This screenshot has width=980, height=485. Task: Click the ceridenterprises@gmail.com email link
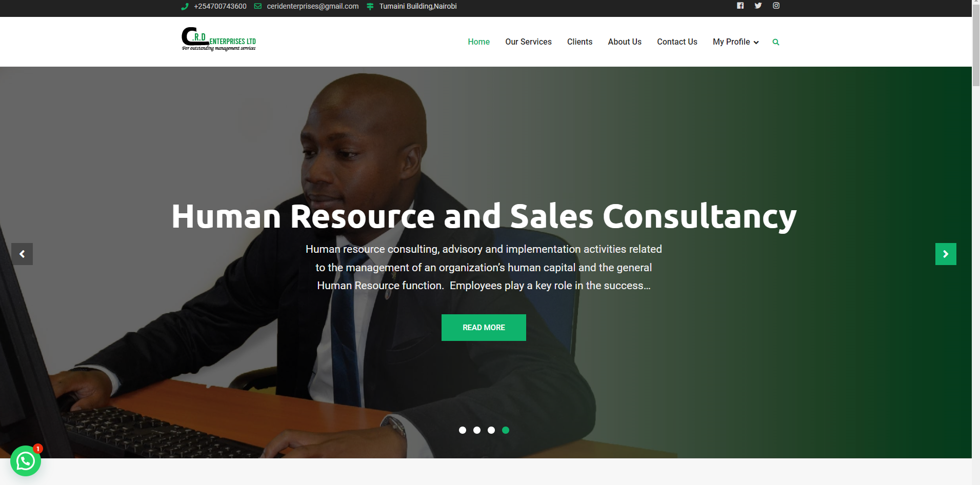[x=313, y=6]
